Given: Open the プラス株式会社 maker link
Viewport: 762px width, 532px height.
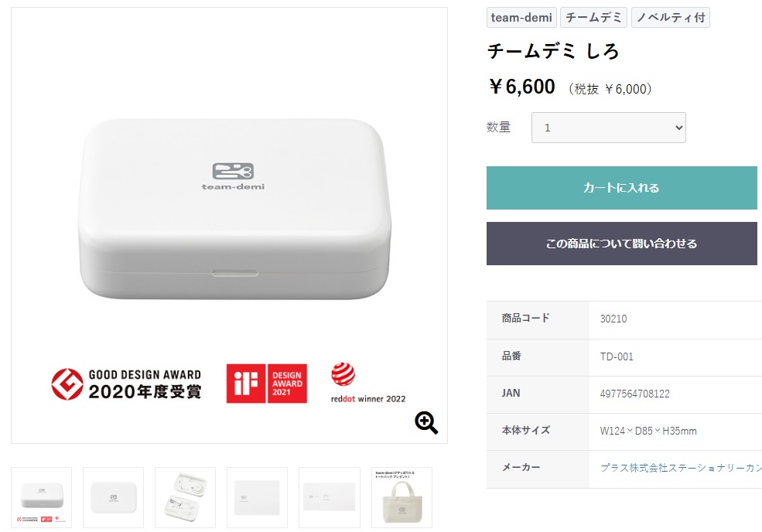Looking at the screenshot, I should (x=681, y=468).
